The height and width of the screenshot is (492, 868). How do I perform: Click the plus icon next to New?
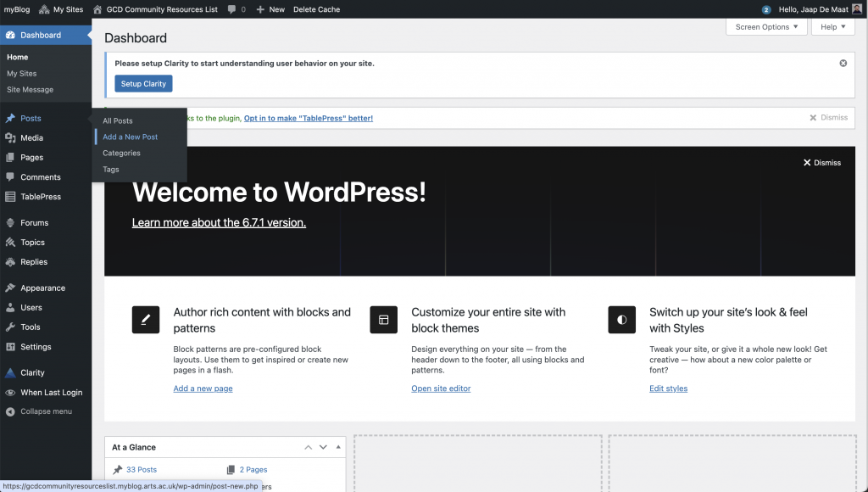(260, 9)
